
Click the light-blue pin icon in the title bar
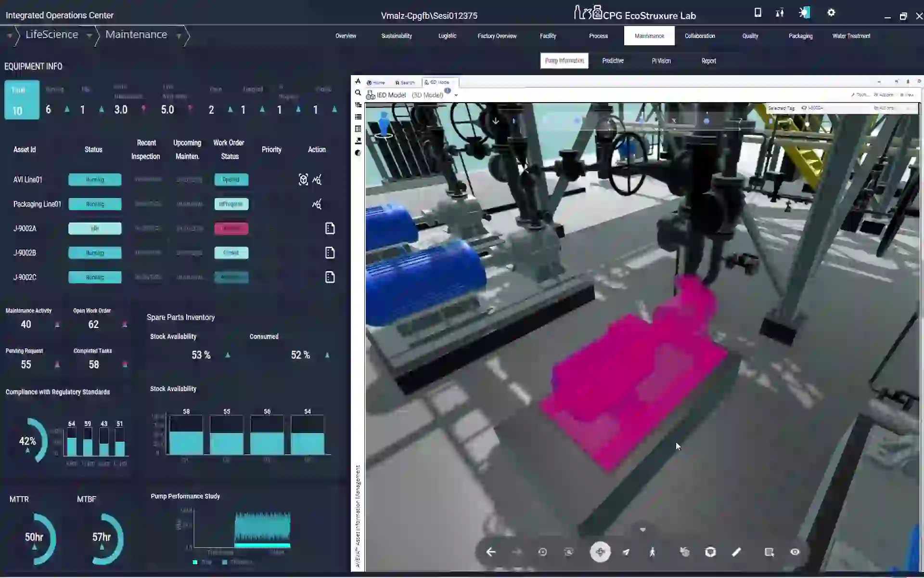click(805, 13)
